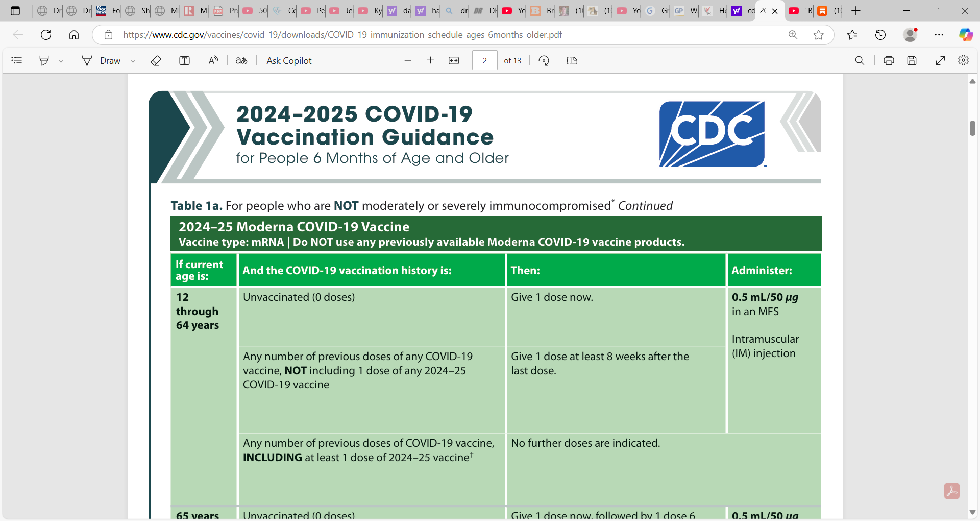
Task: Click the vertical scrollbar thumb
Action: (973, 128)
